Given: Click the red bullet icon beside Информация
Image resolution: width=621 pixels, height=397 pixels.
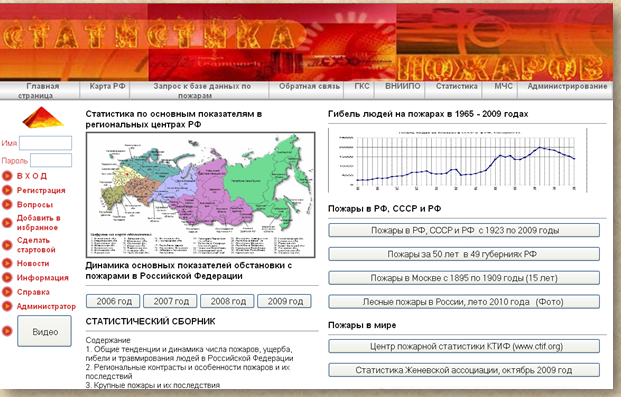Looking at the screenshot, I should click(7, 277).
